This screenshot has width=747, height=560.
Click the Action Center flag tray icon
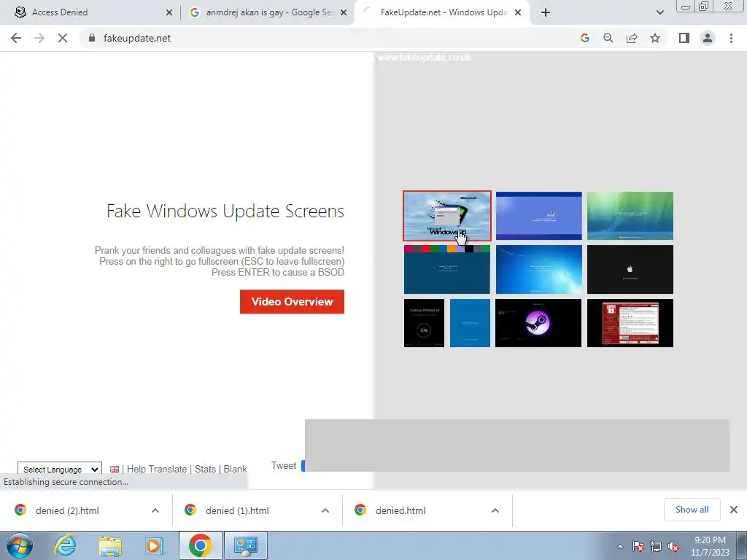tap(638, 546)
